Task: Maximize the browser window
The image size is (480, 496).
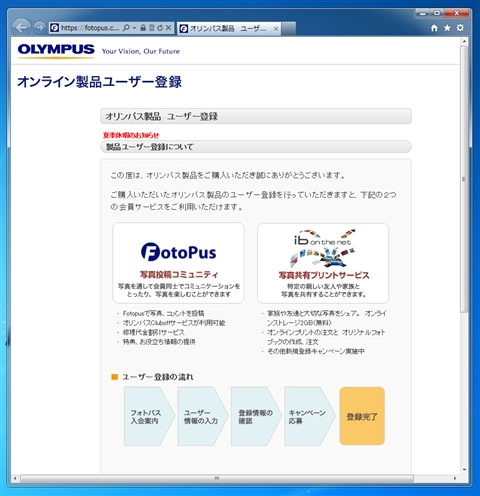Action: click(x=437, y=13)
